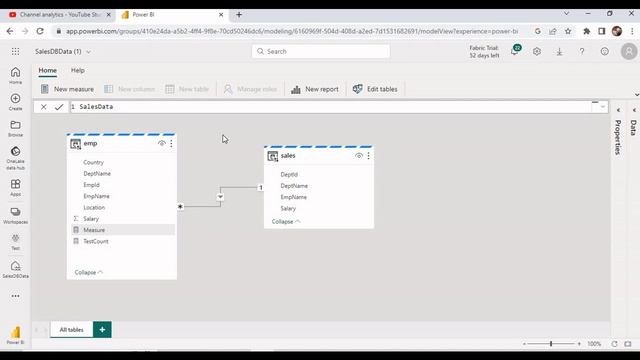Expand the formula bar dropdown arrow
Viewport: 640px width, 360px height.
pos(602,107)
